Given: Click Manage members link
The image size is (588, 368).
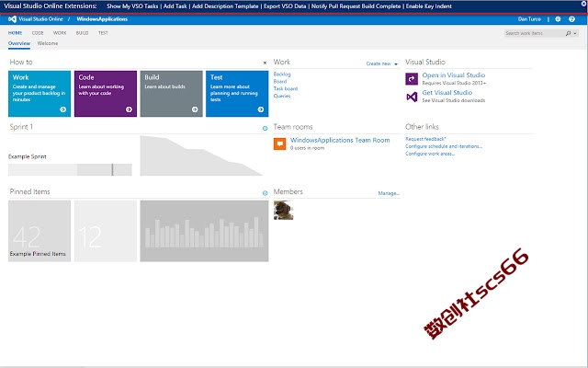Looking at the screenshot, I should 389,193.
